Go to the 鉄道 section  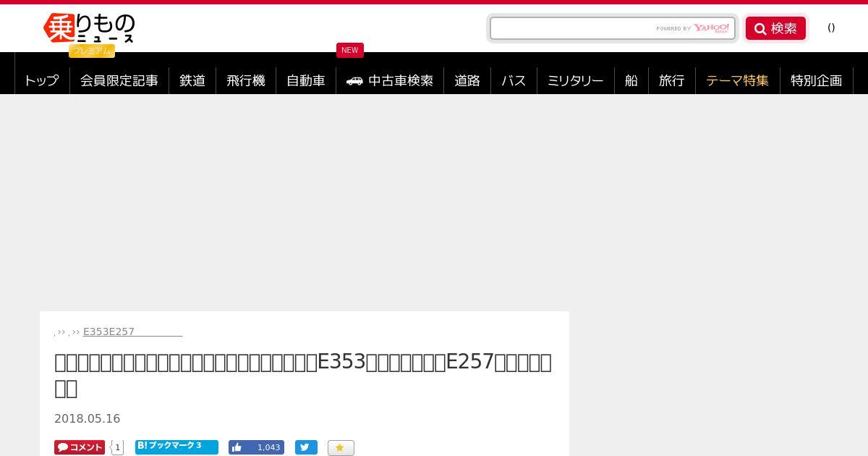pos(192,80)
